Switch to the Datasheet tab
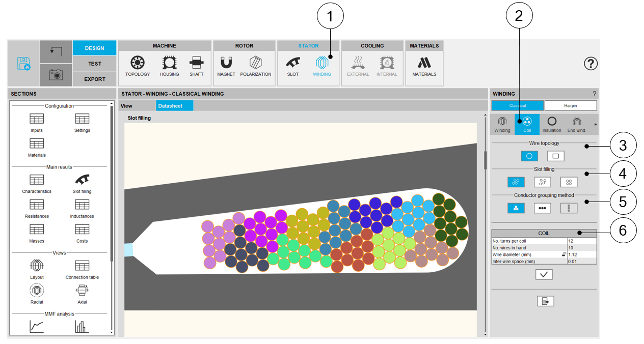Viewport: 644px width, 344px height. (175, 106)
